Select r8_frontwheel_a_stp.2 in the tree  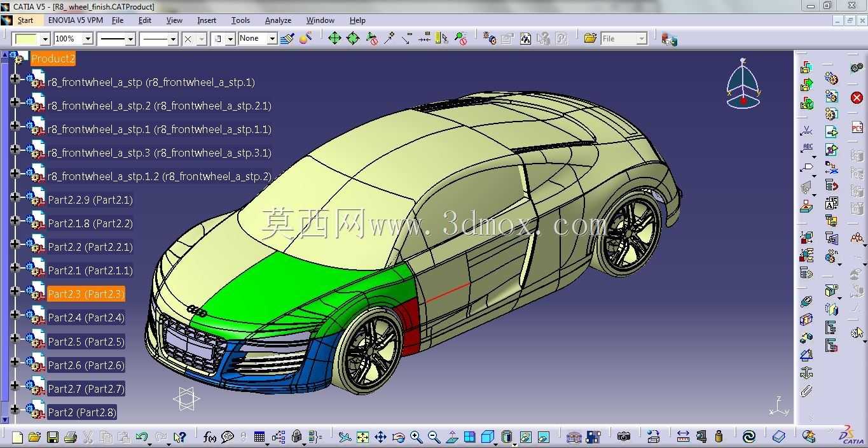pyautogui.click(x=159, y=106)
